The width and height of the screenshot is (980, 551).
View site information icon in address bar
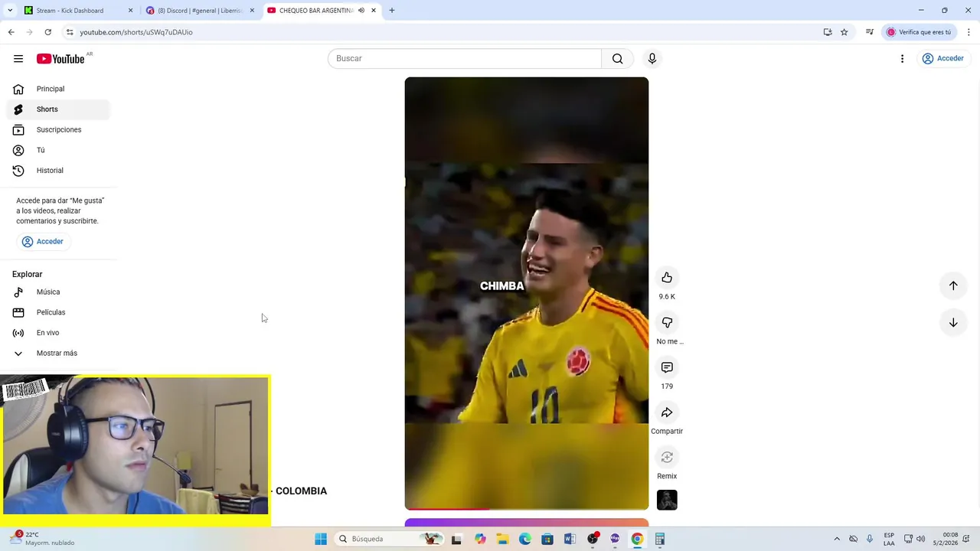tap(70, 32)
